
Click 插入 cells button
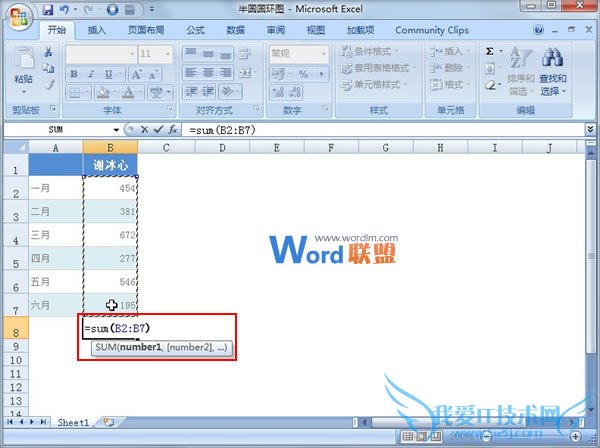pos(450,51)
